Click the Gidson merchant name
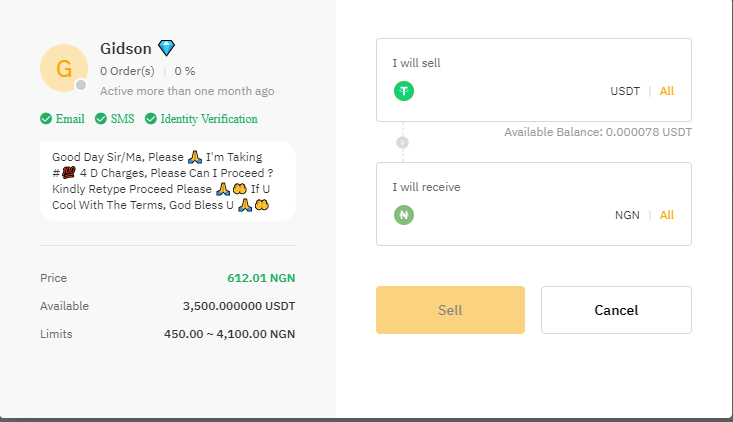 click(x=126, y=48)
